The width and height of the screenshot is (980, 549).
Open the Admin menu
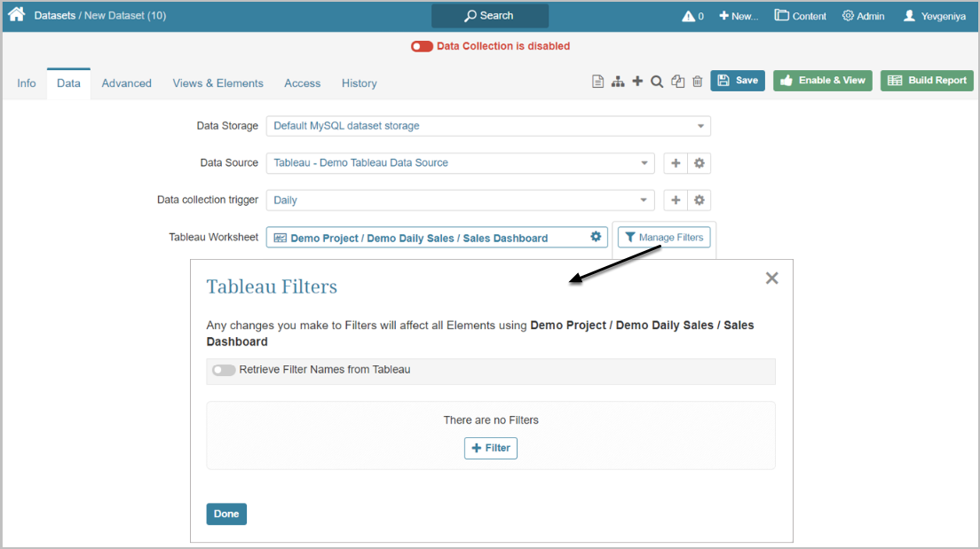(x=863, y=16)
